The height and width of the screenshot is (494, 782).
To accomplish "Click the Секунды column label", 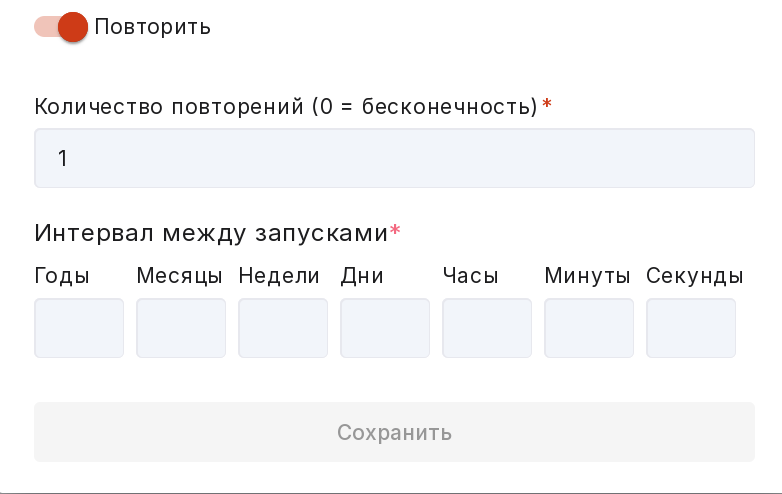I will point(695,276).
